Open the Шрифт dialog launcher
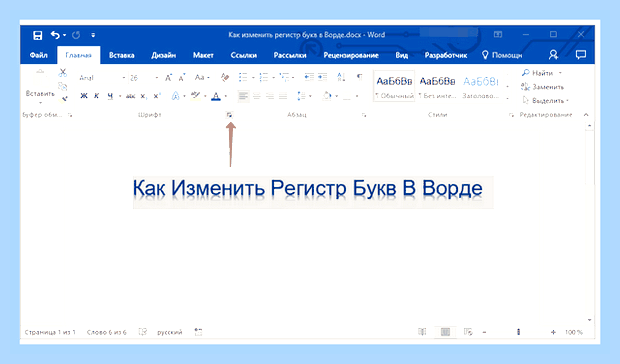The height and width of the screenshot is (364, 620). (229, 115)
